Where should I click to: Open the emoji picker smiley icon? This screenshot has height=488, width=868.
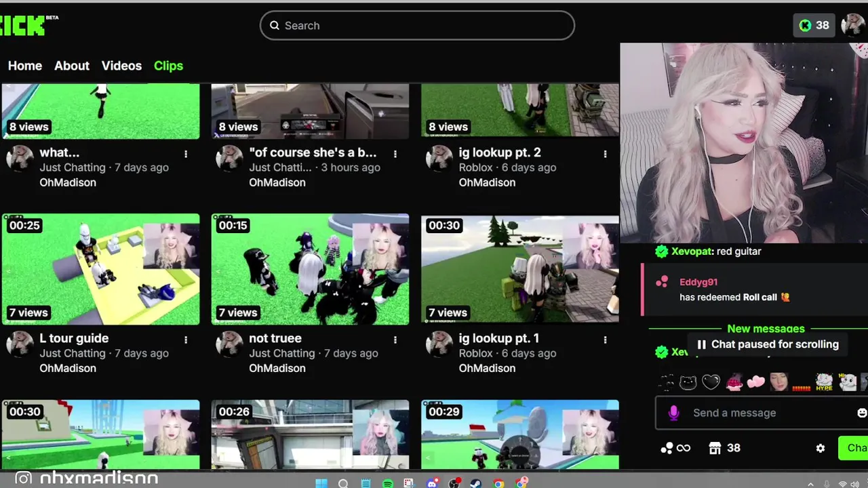(x=862, y=413)
